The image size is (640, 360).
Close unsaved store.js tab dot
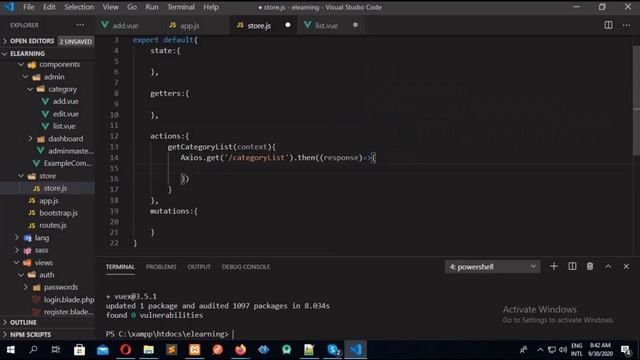(x=288, y=25)
